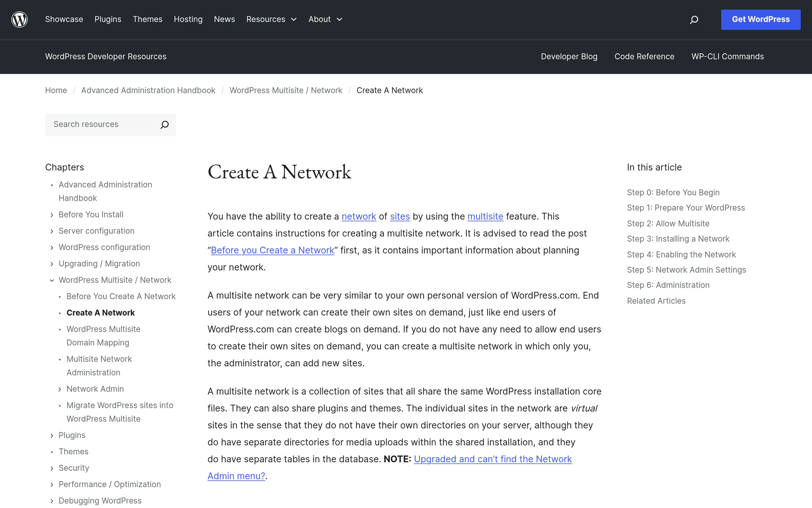812x508 pixels.
Task: Jump to Step 4: Enabling the Network
Action: 681,255
